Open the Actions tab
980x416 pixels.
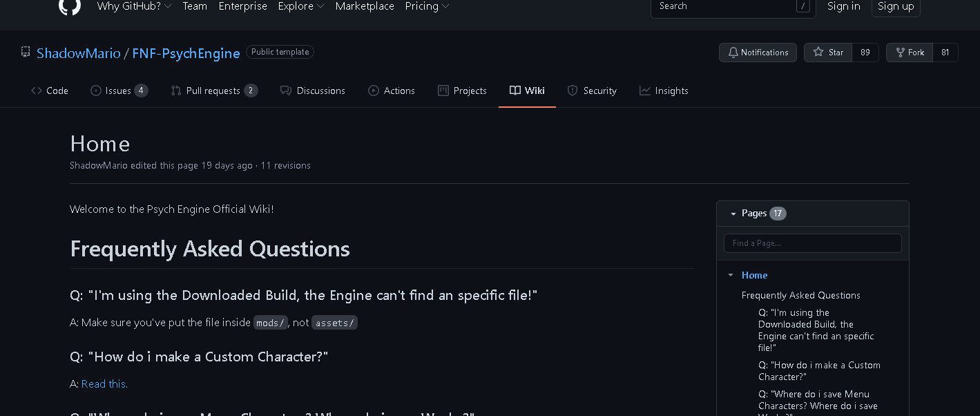392,91
